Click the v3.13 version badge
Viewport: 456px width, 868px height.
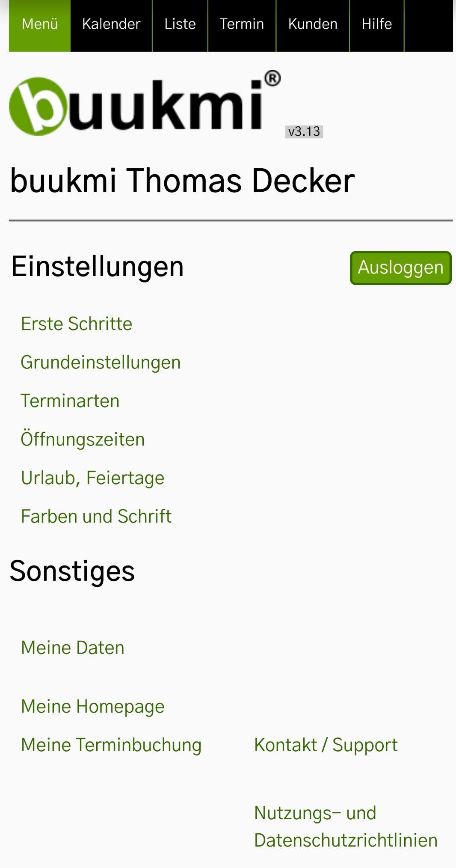[x=304, y=131]
